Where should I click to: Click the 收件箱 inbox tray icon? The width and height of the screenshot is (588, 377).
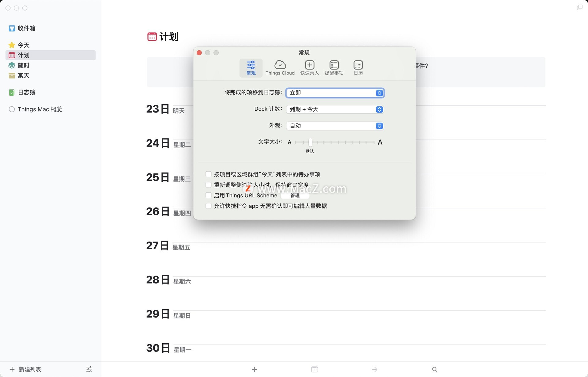[x=12, y=28]
